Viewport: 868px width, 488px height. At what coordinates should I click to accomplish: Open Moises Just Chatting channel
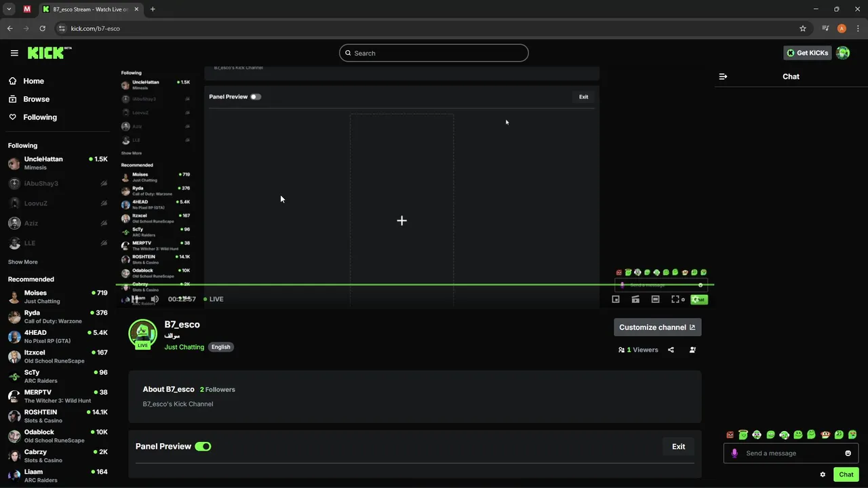pos(58,297)
